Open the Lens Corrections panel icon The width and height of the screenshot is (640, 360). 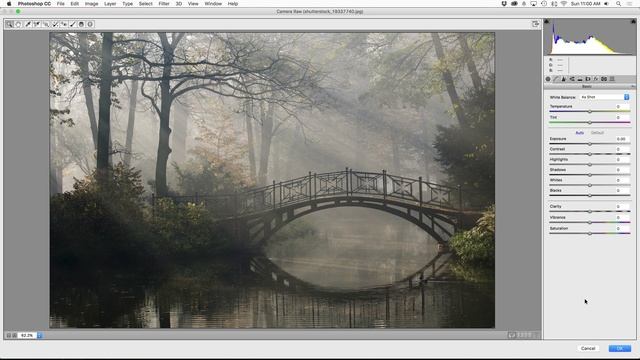click(x=588, y=79)
